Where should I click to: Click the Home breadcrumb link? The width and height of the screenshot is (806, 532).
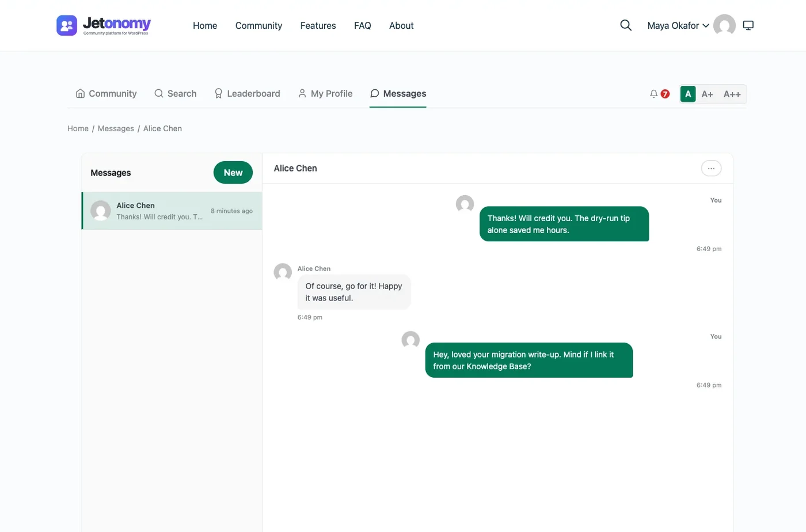pos(78,128)
